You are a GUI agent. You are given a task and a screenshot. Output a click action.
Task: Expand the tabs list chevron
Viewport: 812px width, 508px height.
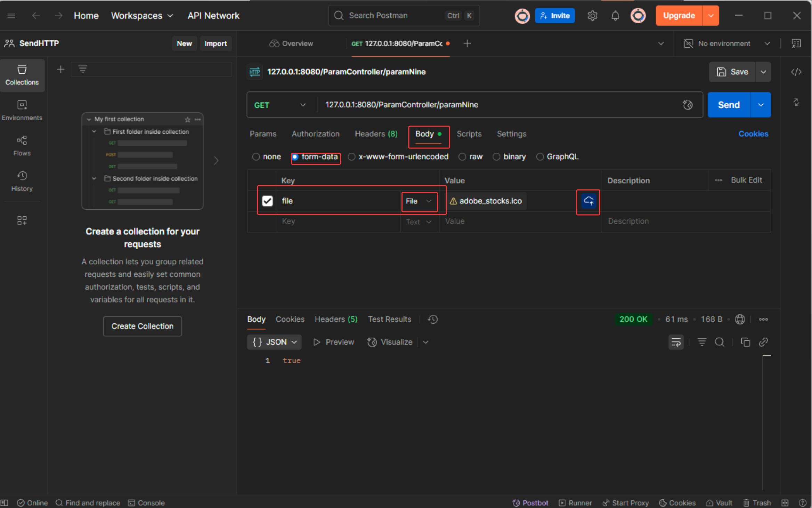(x=661, y=43)
